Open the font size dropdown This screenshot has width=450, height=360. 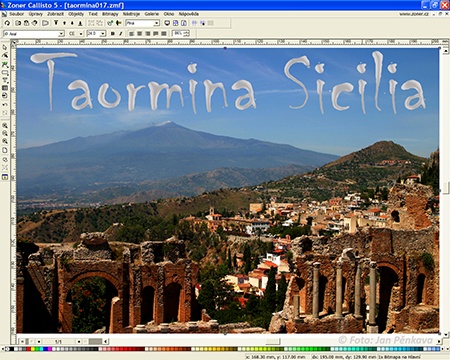103,34
